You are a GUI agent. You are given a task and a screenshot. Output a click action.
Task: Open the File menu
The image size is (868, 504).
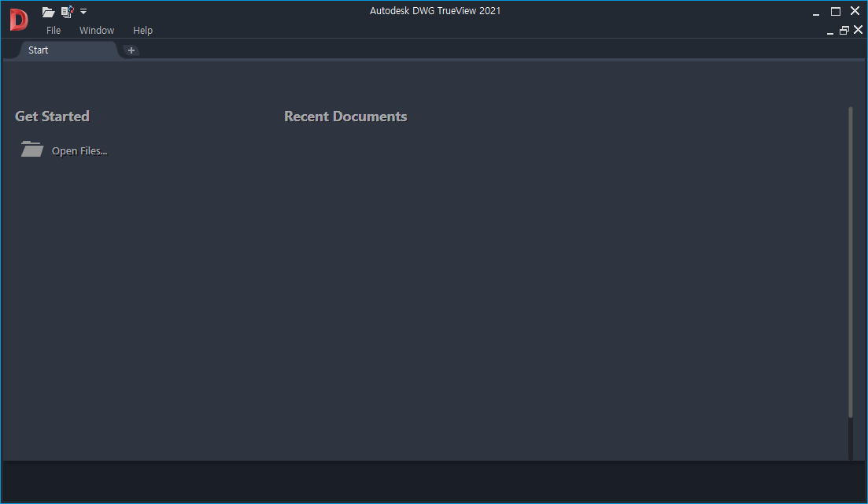(x=54, y=31)
